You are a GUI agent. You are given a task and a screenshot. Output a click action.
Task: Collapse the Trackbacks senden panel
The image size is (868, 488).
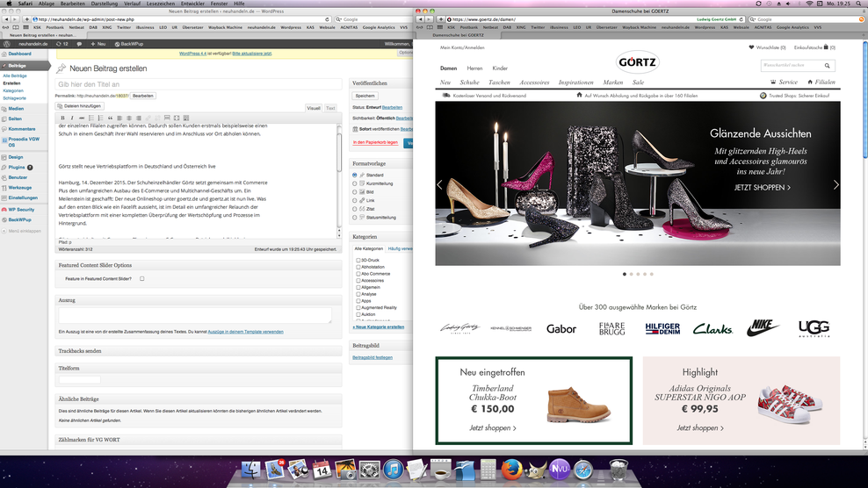pyautogui.click(x=199, y=351)
